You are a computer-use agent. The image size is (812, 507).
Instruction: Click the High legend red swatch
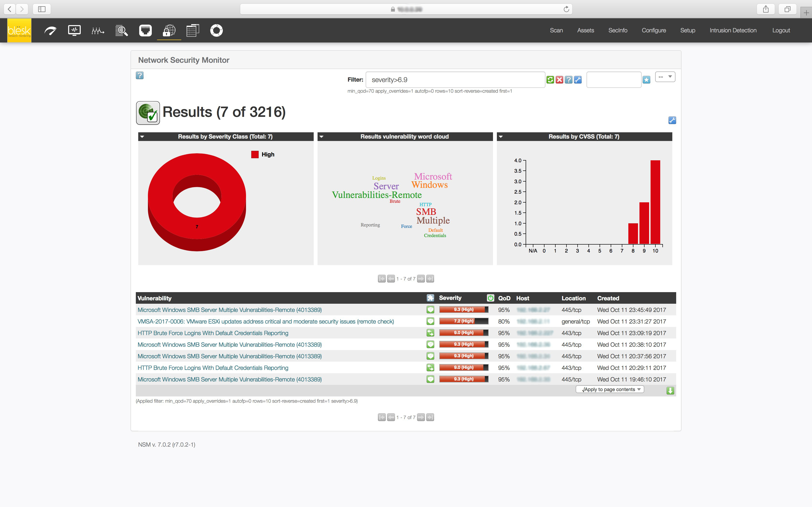coord(255,154)
